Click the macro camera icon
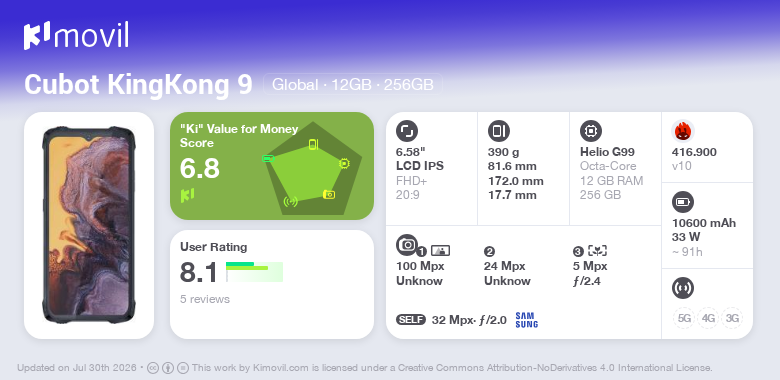The width and height of the screenshot is (780, 380). point(597,251)
